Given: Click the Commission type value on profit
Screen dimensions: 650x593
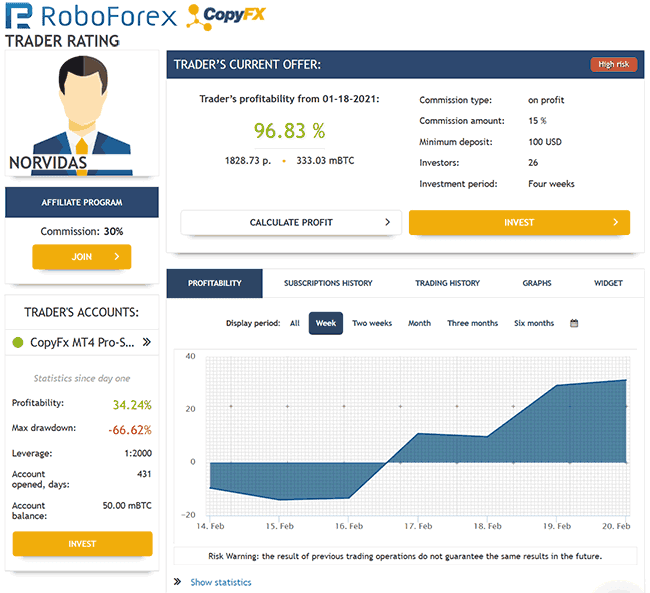Looking at the screenshot, I should tap(546, 100).
